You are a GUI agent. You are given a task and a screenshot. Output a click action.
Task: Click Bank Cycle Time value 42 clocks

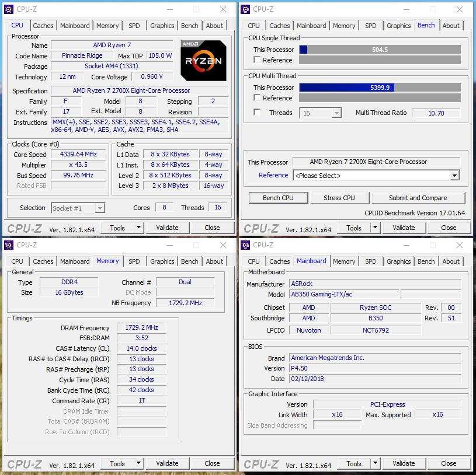tap(141, 390)
